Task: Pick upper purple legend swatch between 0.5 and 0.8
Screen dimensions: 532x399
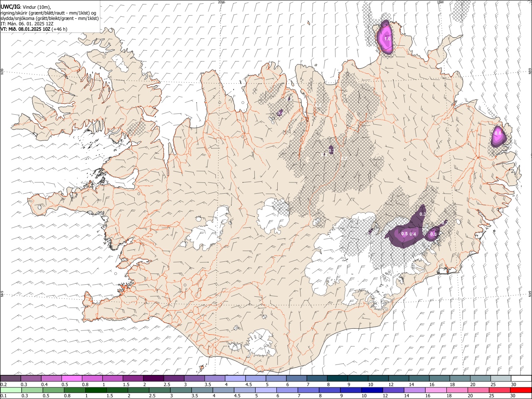Action: (x=71, y=378)
